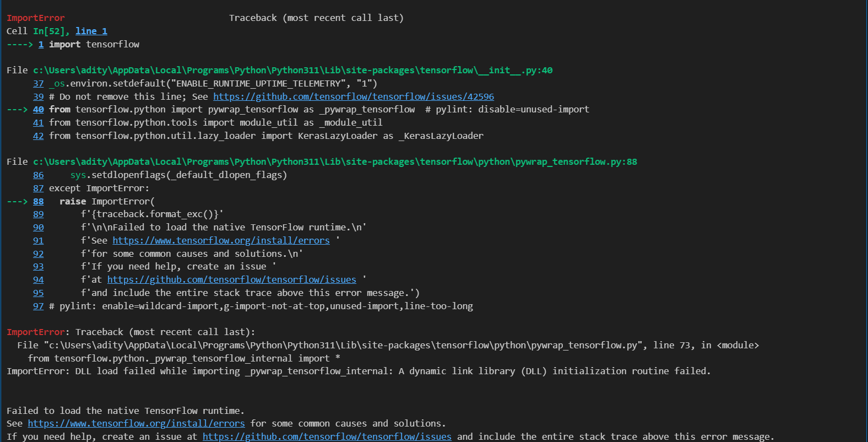Screen dimensions: 868x442
Task: Go to line 90 link
Action: point(38,227)
